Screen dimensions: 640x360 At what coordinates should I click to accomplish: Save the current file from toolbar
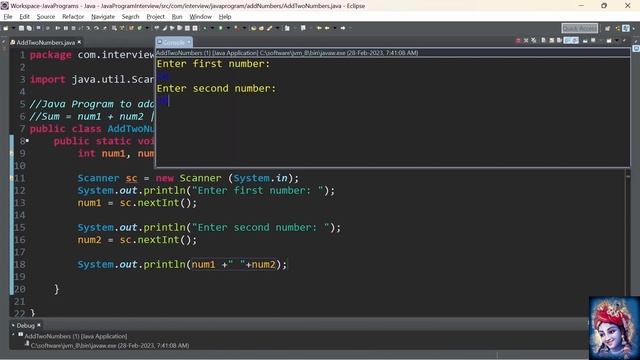[x=21, y=28]
